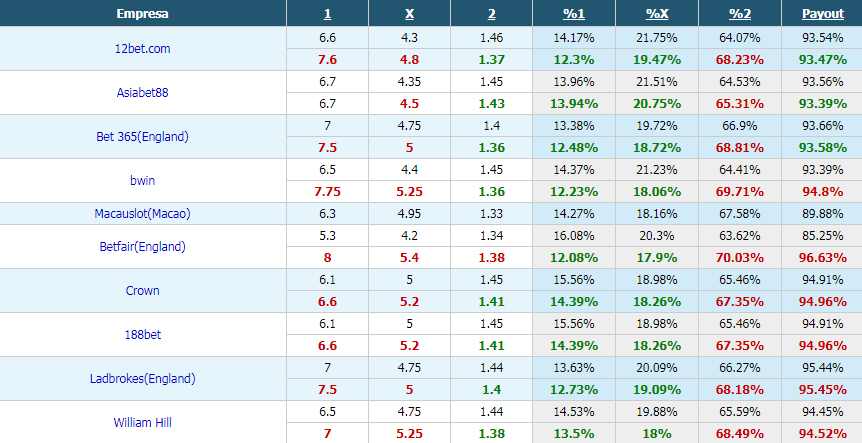Sort by the Payout column header
The image size is (862, 443).
[x=822, y=14]
